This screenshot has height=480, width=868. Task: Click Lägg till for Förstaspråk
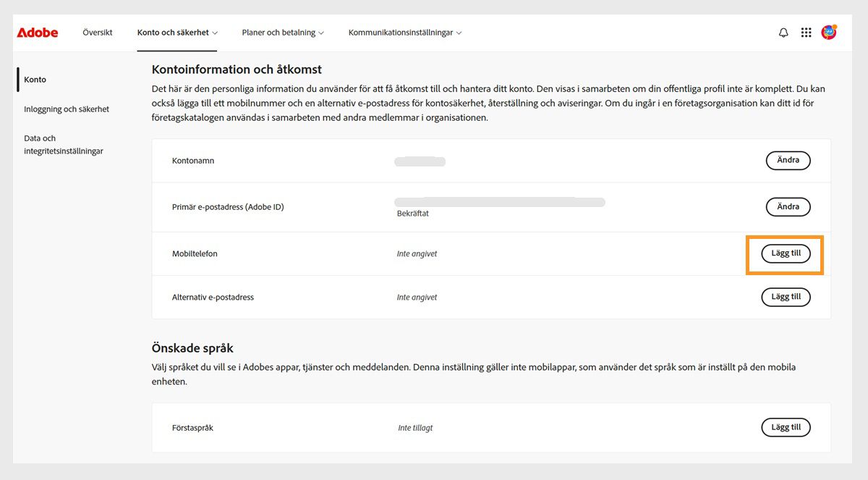786,427
